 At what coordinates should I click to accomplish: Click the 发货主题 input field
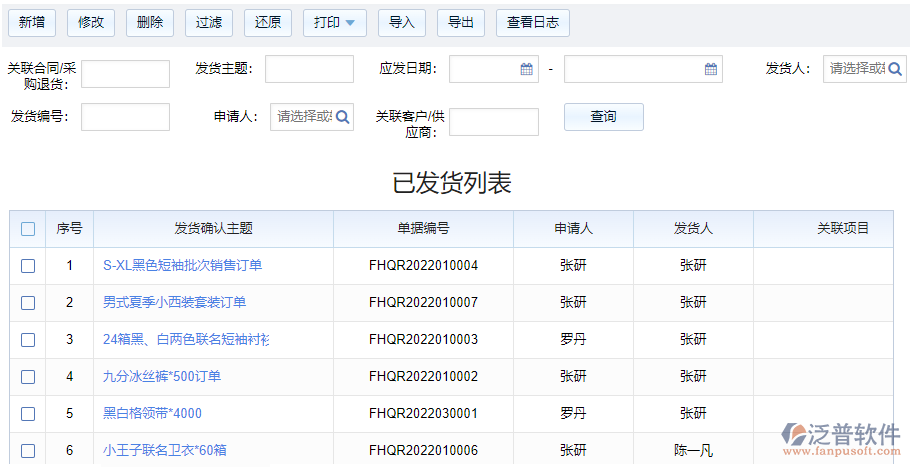(x=309, y=69)
